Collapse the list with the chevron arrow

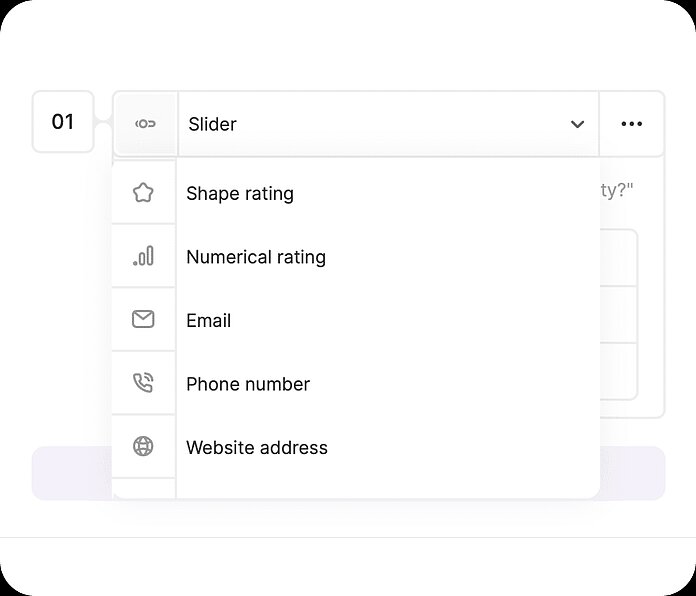coord(577,125)
